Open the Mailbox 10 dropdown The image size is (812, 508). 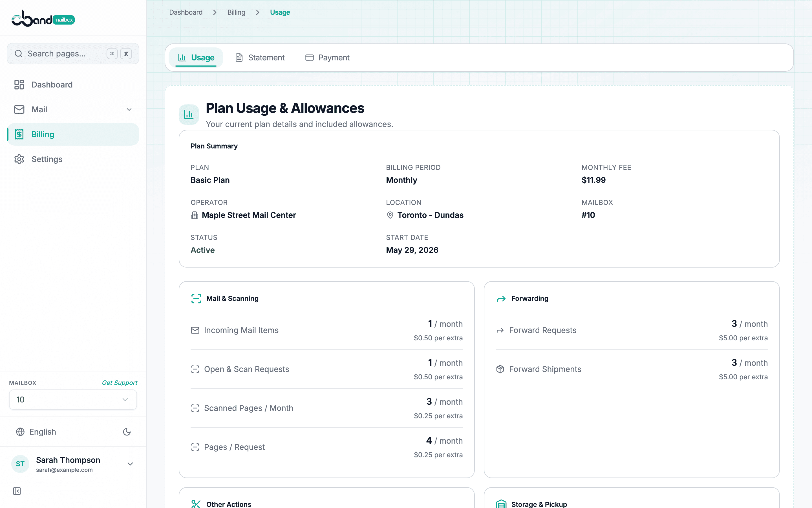pyautogui.click(x=73, y=399)
